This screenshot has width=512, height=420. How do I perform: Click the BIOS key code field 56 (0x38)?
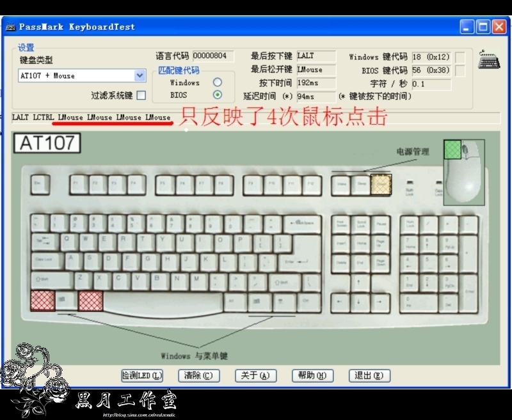click(x=431, y=70)
